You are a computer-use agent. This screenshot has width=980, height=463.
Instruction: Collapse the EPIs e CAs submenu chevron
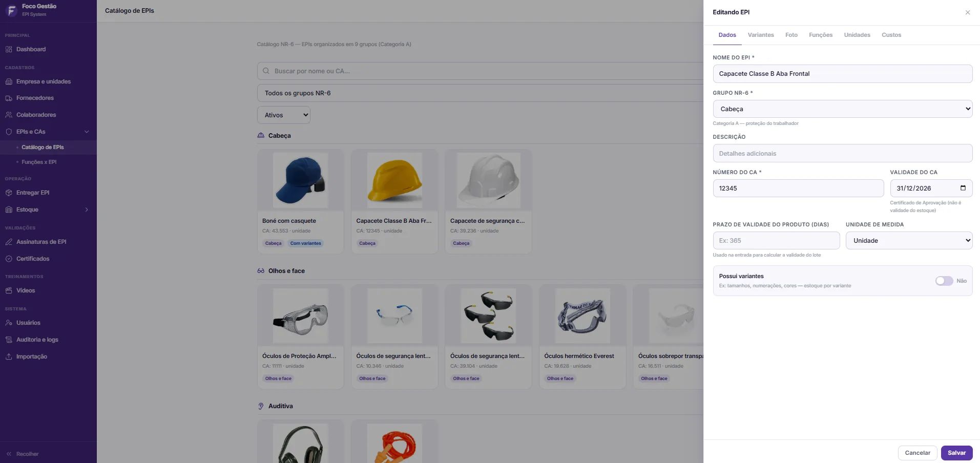click(87, 132)
